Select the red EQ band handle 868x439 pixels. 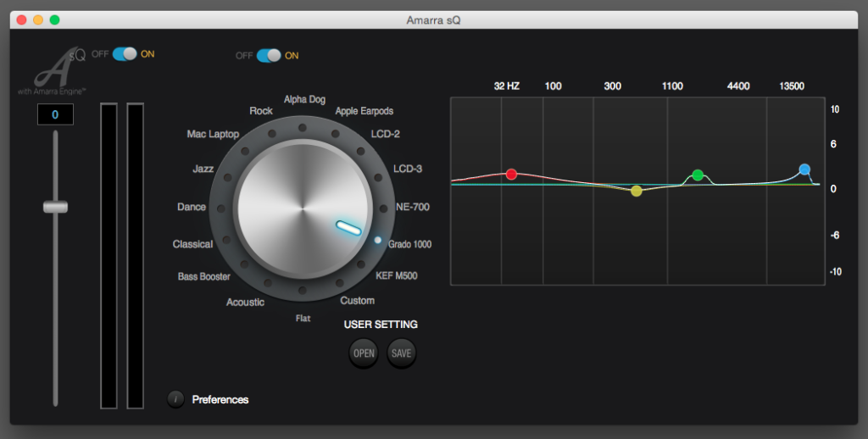[511, 175]
